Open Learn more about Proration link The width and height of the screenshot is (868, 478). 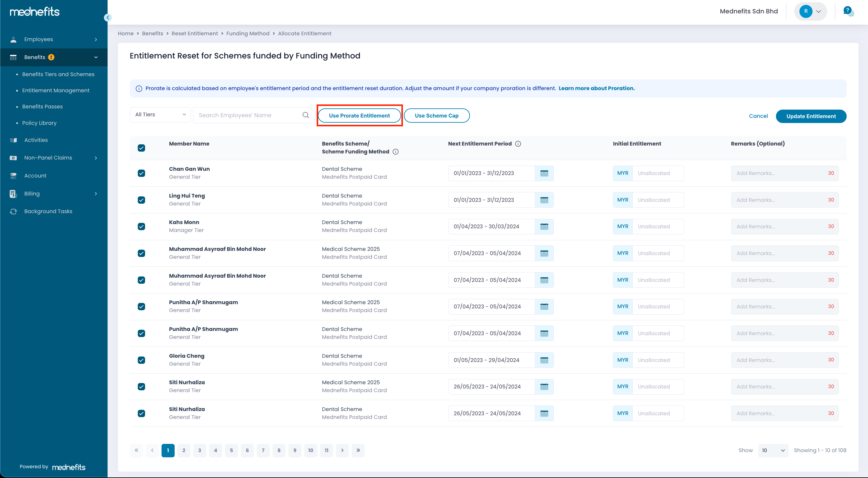coord(596,88)
